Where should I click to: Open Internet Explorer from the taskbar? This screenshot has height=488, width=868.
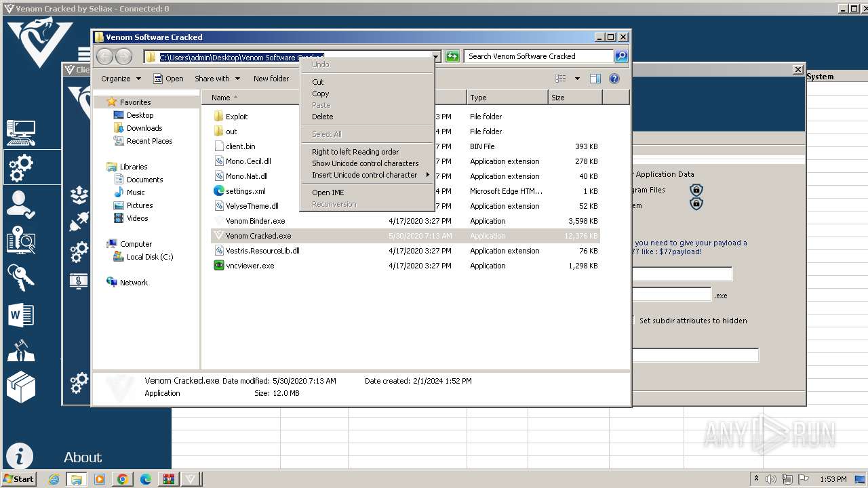[54, 479]
